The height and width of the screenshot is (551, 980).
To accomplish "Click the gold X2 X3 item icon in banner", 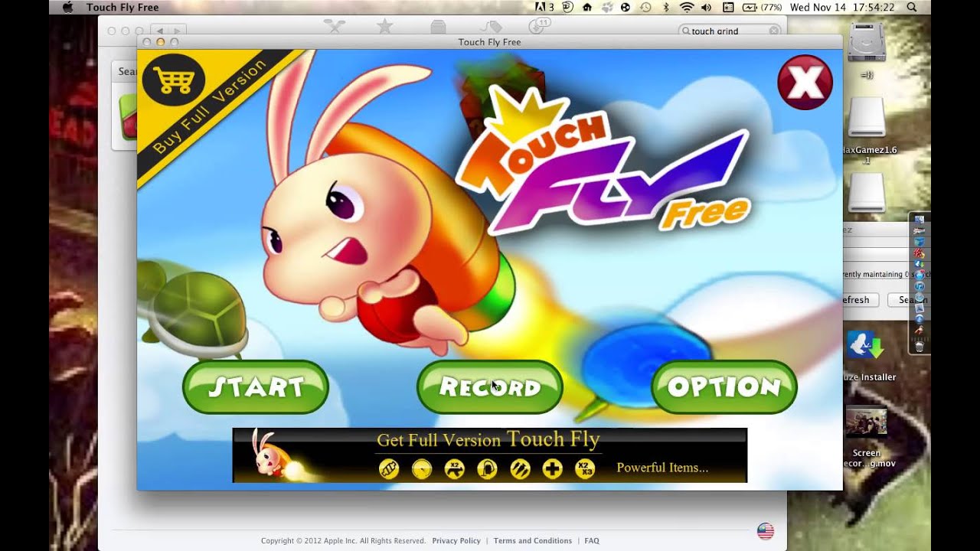I will (x=585, y=468).
